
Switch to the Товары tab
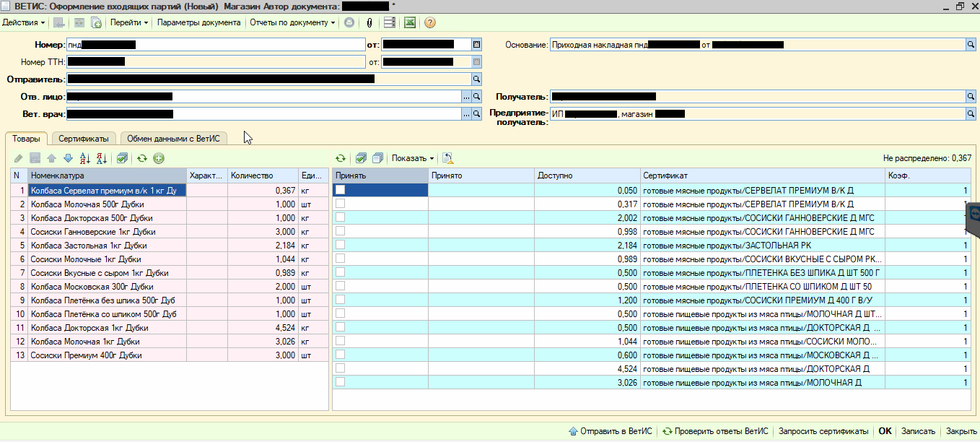click(26, 138)
